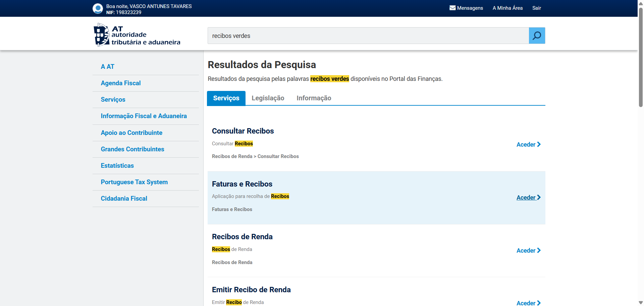Click the scrollbar down arrow
This screenshot has width=644, height=306.
click(641, 303)
